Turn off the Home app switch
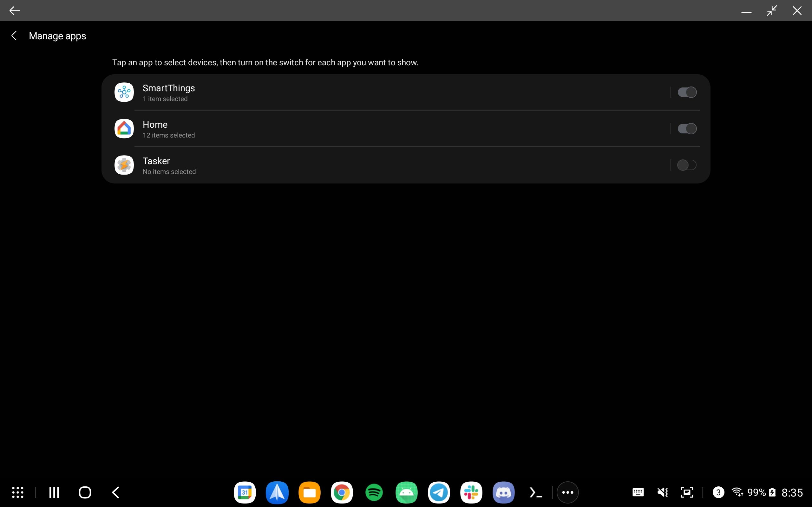Screen dimensions: 812x507 [x=686, y=128]
